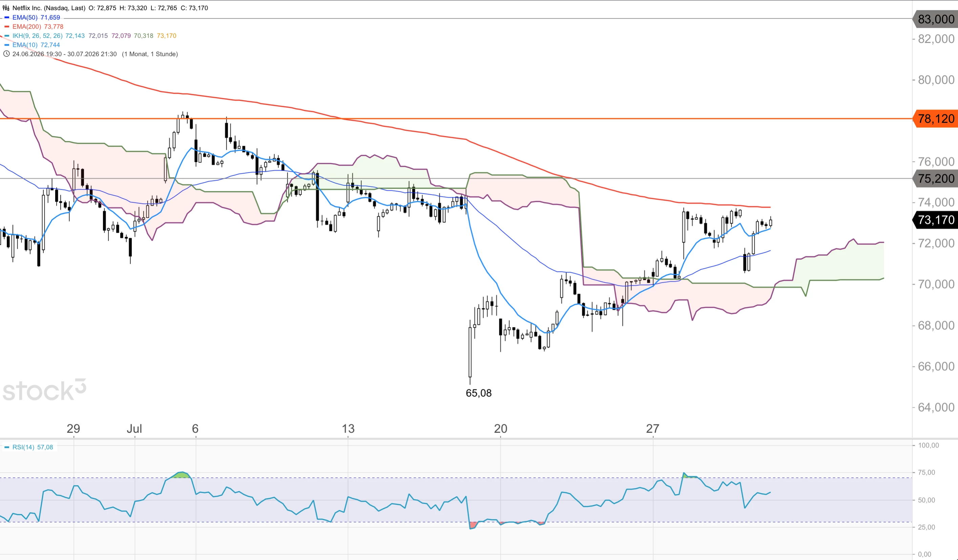
Task: Click the 70,000 price axis label
Action: click(936, 284)
